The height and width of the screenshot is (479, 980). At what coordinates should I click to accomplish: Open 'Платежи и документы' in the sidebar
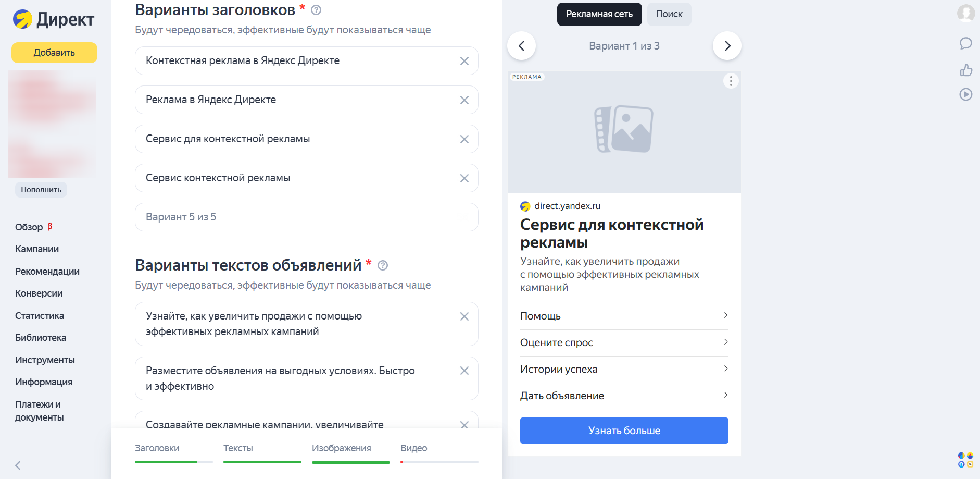click(x=40, y=411)
